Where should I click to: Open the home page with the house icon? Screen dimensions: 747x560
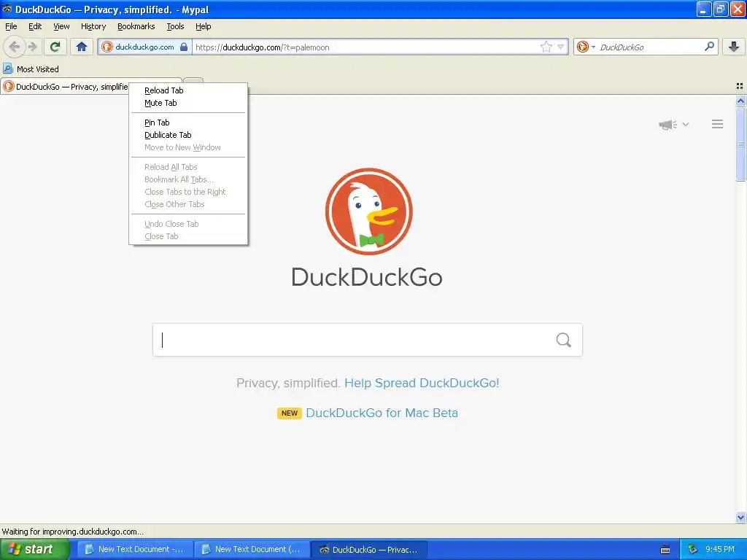pos(82,47)
